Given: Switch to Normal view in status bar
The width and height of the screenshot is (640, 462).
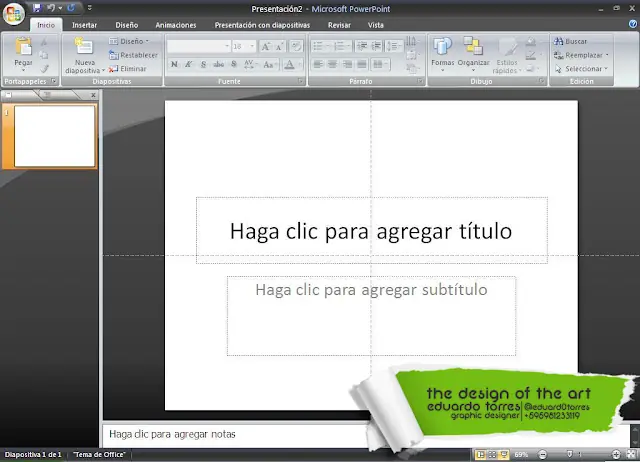Looking at the screenshot, I should point(480,454).
